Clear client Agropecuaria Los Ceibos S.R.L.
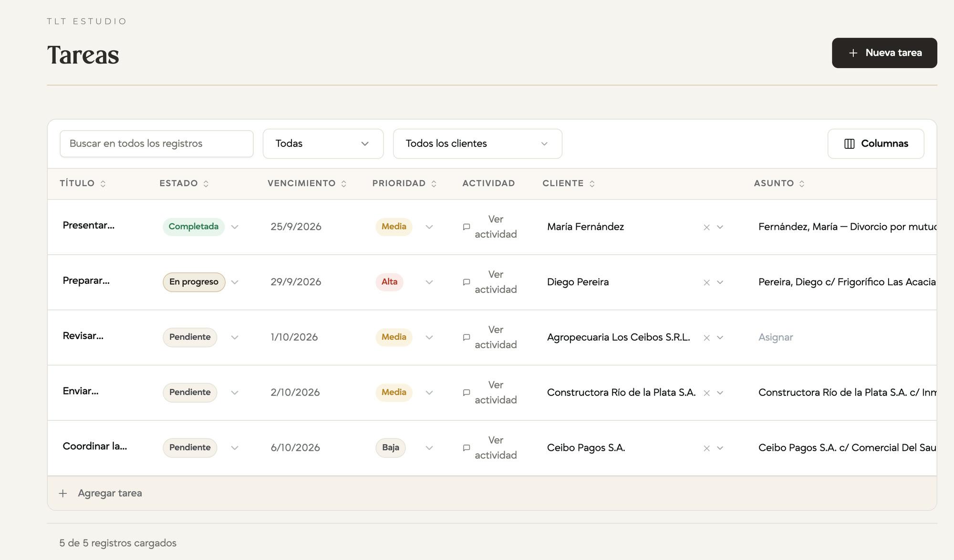Image resolution: width=954 pixels, height=560 pixels. [706, 338]
